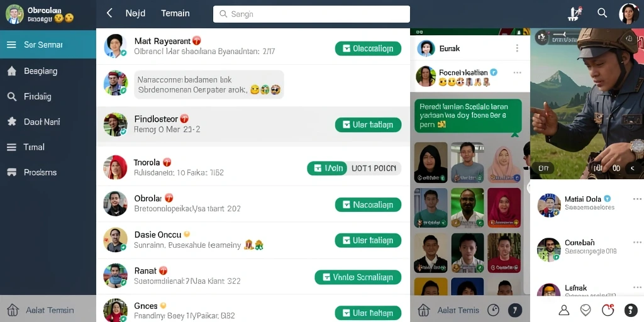The width and height of the screenshot is (644, 322).
Task: Click the black round icon in bottom-right bar
Action: pos(630,310)
